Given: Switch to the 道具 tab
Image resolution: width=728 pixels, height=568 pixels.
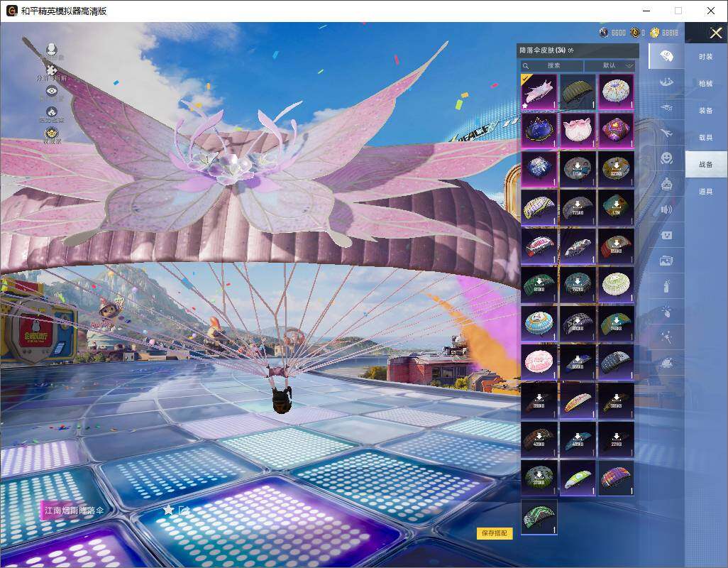Looking at the screenshot, I should [x=706, y=192].
